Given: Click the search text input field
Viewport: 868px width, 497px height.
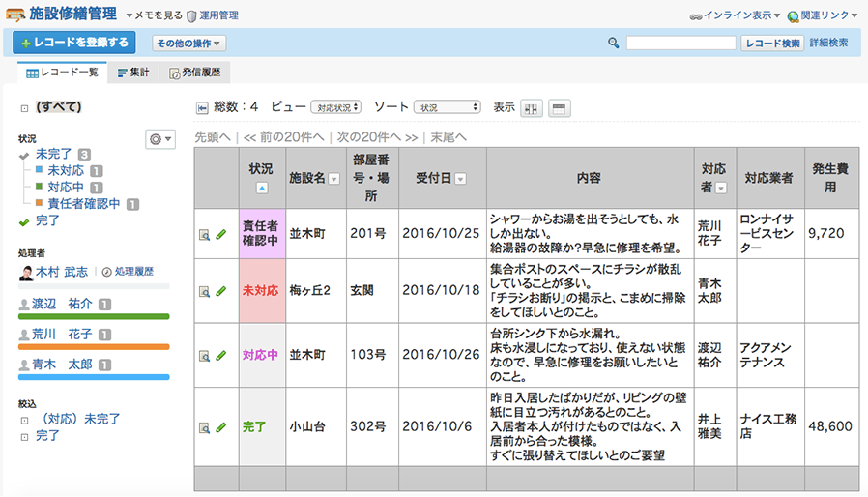Looking at the screenshot, I should tap(680, 44).
